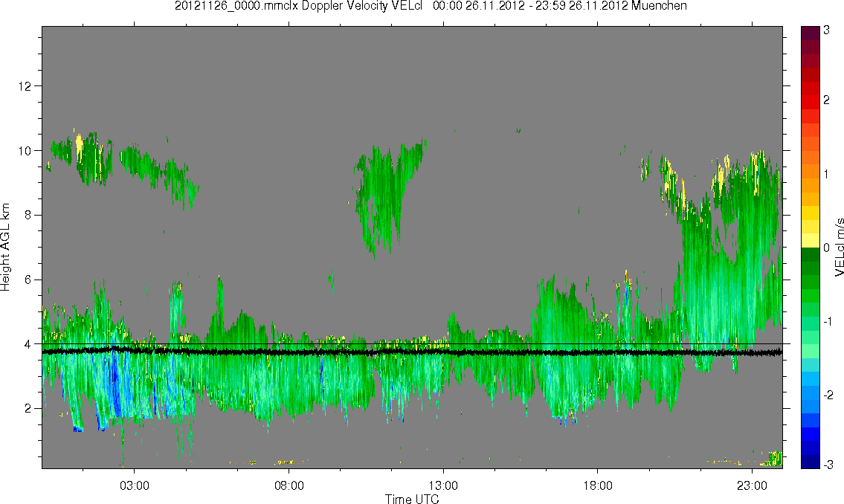Click the '6' height tick label
The width and height of the screenshot is (844, 504).
(x=28, y=280)
